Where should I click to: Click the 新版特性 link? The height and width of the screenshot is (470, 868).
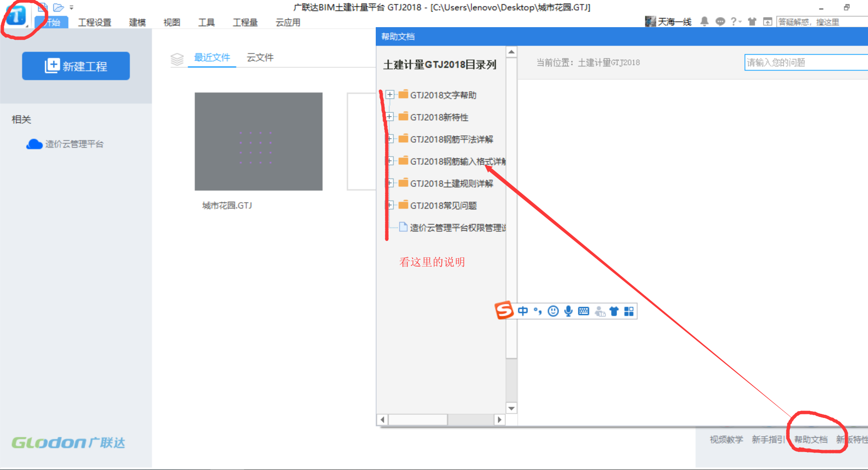click(852, 440)
